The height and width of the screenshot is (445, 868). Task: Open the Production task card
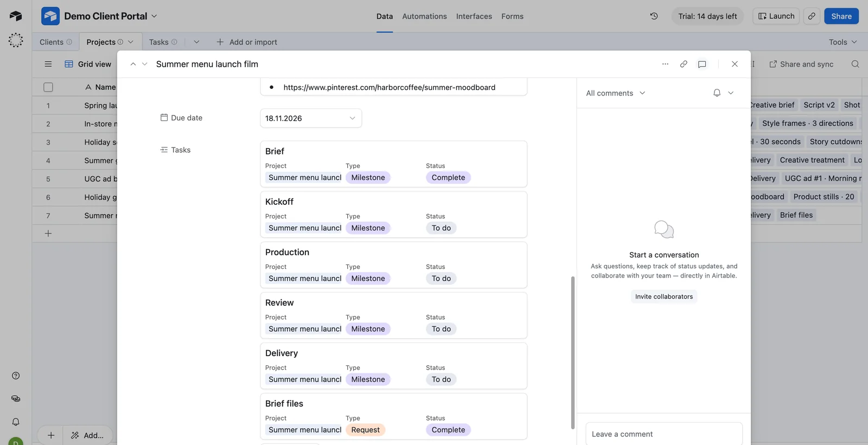point(393,265)
